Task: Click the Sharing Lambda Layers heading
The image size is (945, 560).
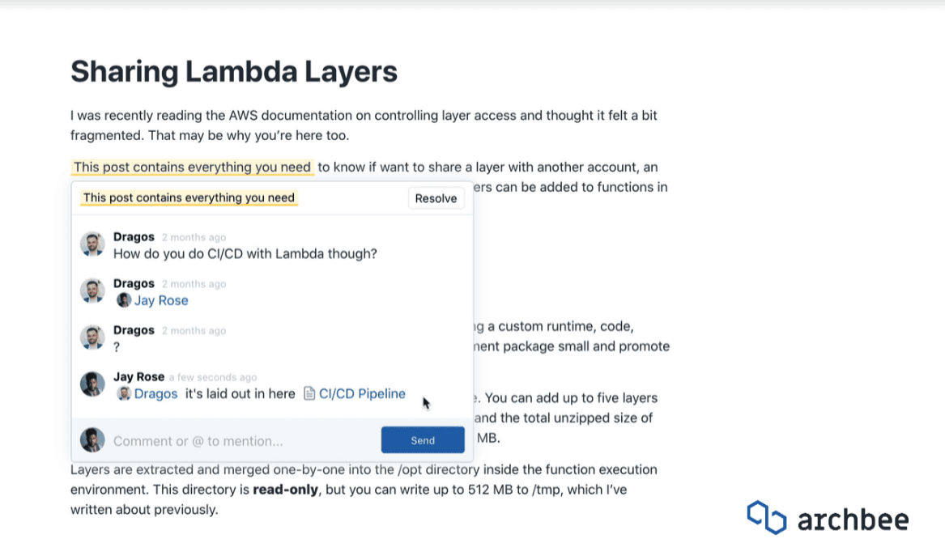Action: click(x=234, y=72)
